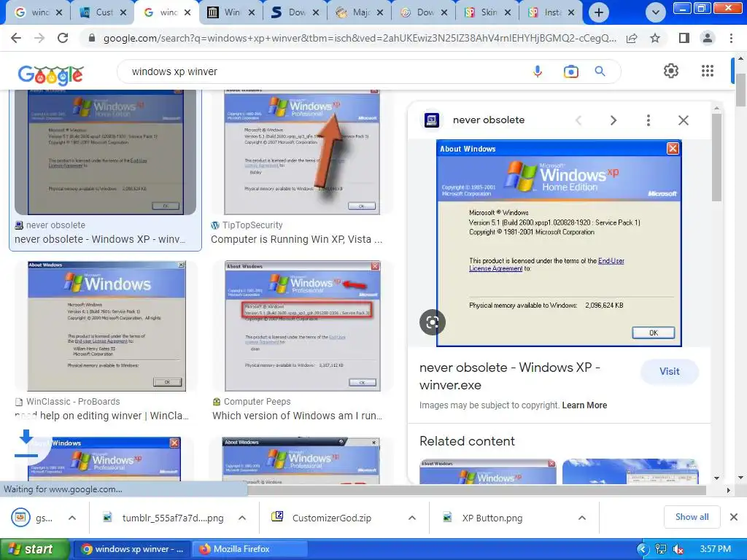Viewport: 747px width, 560px height.
Task: Click the horizontal scrollbar track
Action: tap(476, 490)
